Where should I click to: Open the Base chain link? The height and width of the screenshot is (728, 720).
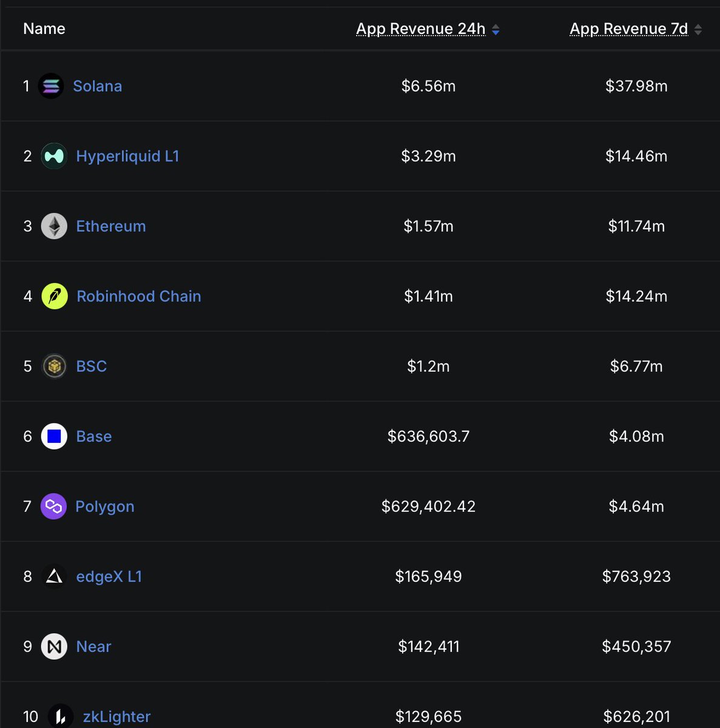pyautogui.click(x=94, y=436)
